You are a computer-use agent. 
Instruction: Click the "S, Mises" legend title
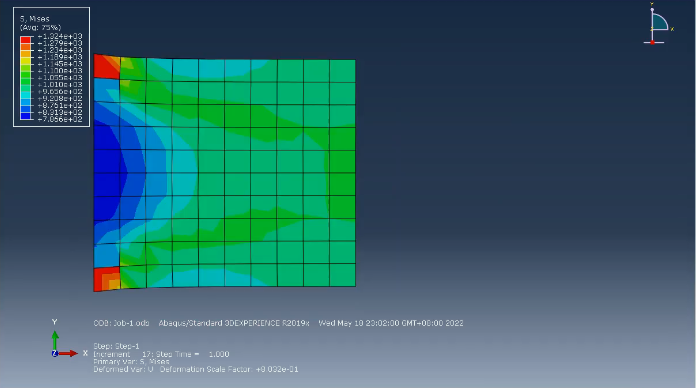click(x=35, y=19)
